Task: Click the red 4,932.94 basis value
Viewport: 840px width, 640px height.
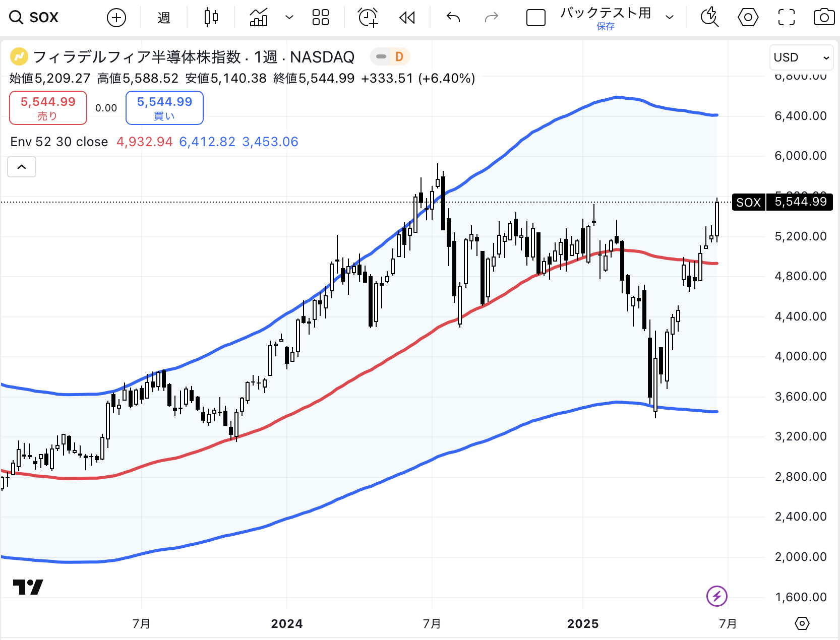Action: pyautogui.click(x=145, y=142)
